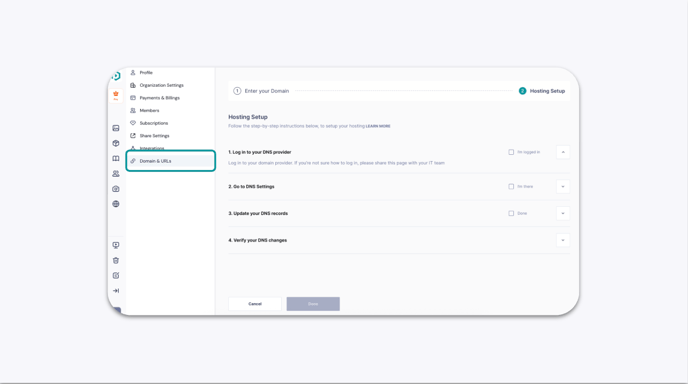Expand the Go to DNS Settings step

coord(563,187)
